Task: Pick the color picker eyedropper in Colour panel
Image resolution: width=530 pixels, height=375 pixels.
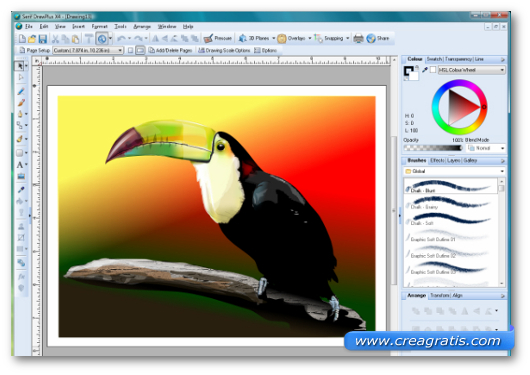Action: 425,70
